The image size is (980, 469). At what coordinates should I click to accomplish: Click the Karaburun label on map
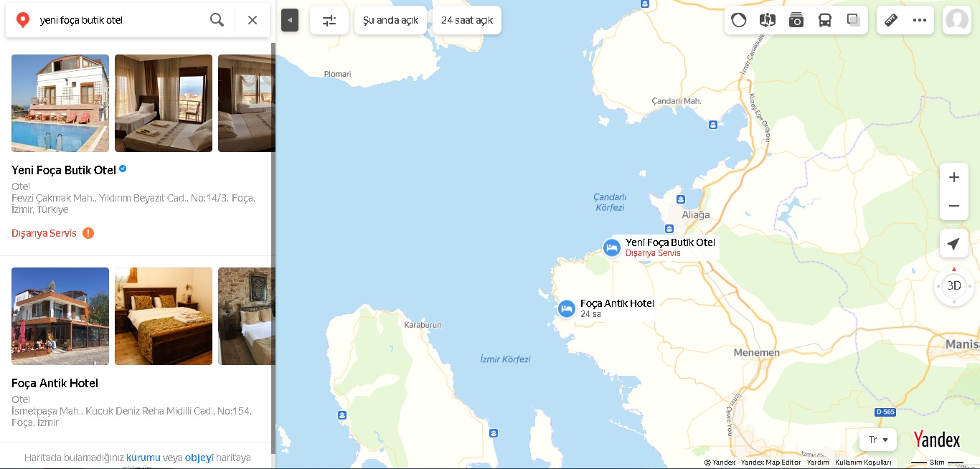point(423,325)
